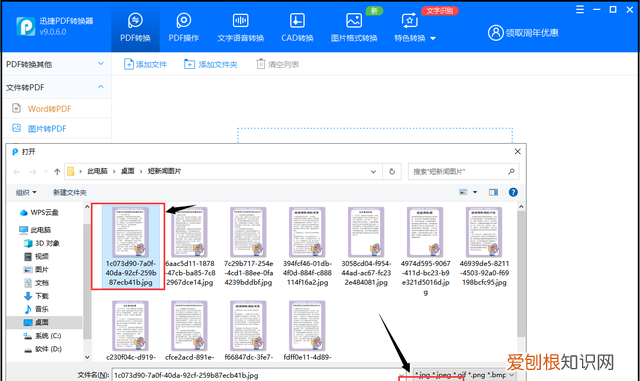Screen dimensions: 640x381
Task: Click the 清空列表 button
Action: pos(278,64)
